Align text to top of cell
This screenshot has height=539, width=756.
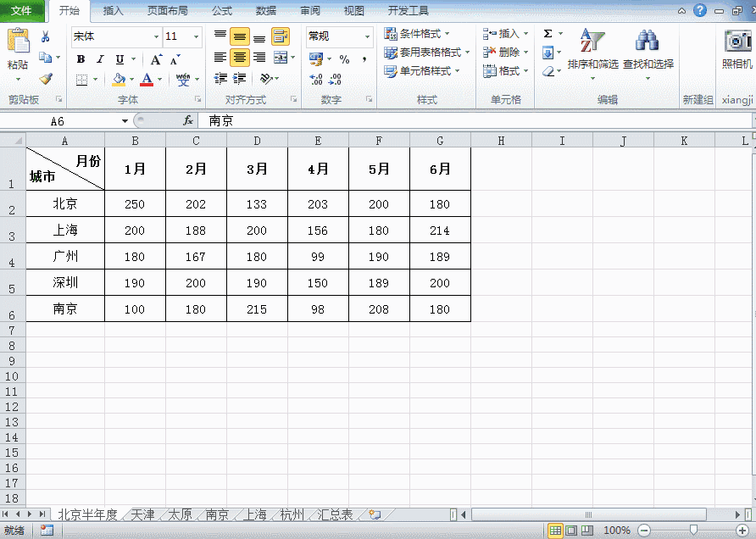pyautogui.click(x=220, y=36)
